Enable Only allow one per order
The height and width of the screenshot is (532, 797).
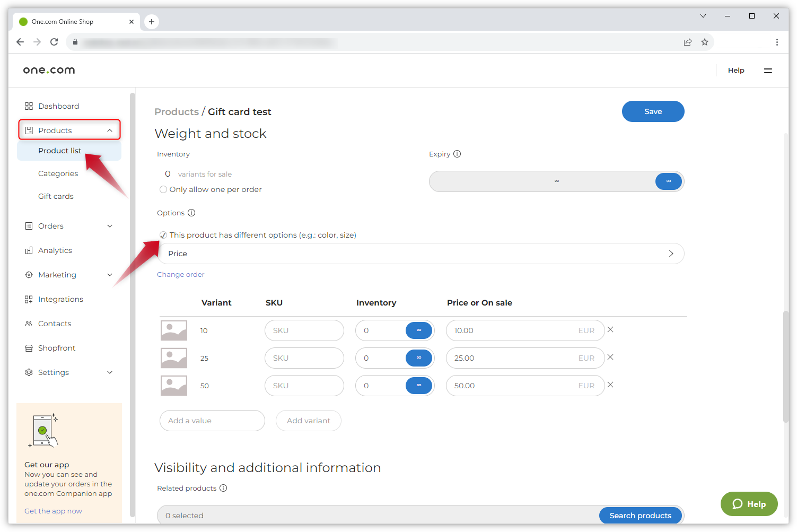point(163,189)
